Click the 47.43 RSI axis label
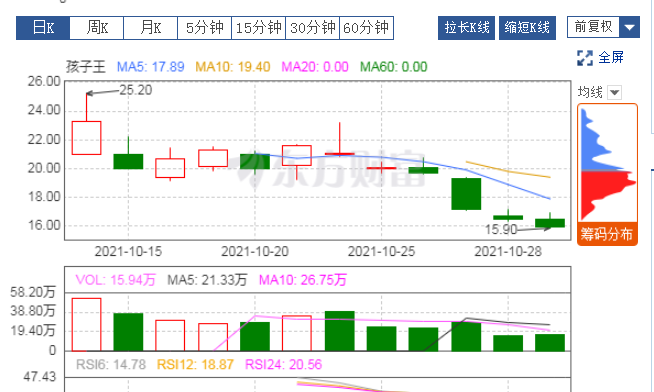This screenshot has width=654, height=392. click(40, 377)
